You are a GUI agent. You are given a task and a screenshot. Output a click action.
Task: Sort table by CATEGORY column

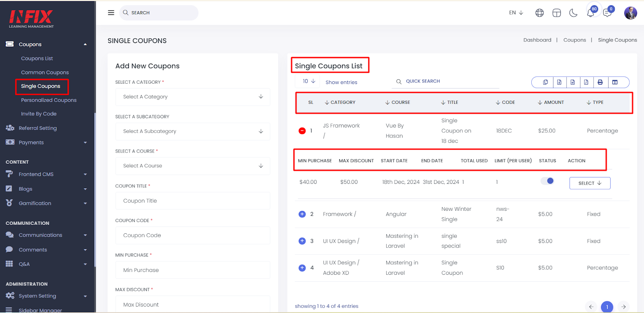click(340, 102)
